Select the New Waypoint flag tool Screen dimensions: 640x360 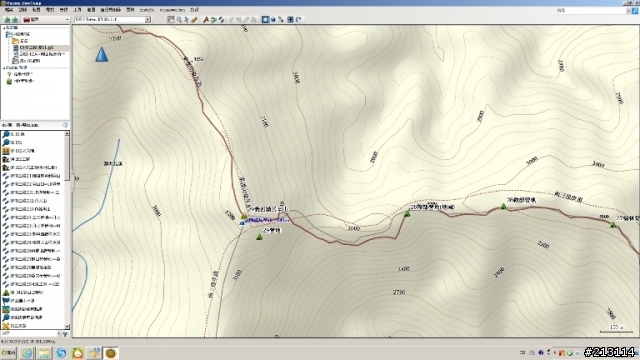tap(206, 19)
